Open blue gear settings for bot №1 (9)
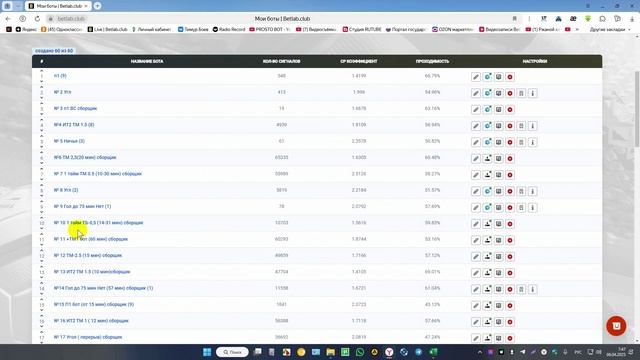 [x=487, y=77]
